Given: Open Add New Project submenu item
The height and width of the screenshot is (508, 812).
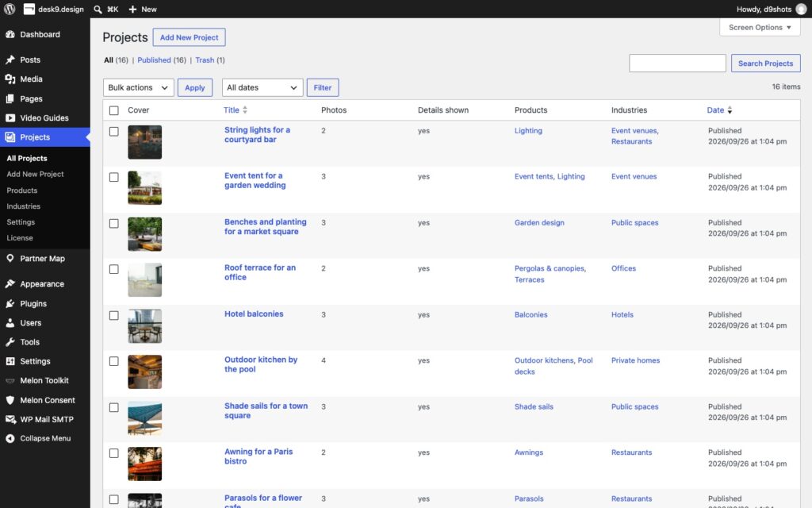Looking at the screenshot, I should [x=35, y=174].
